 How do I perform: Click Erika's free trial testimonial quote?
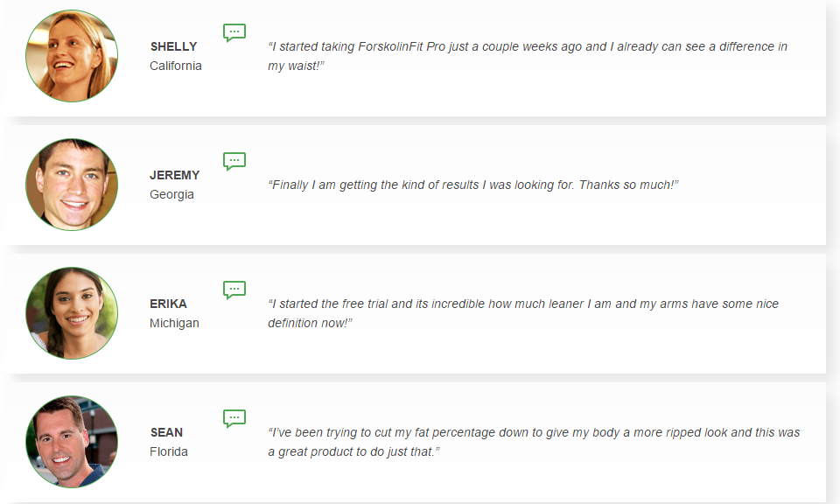(523, 313)
